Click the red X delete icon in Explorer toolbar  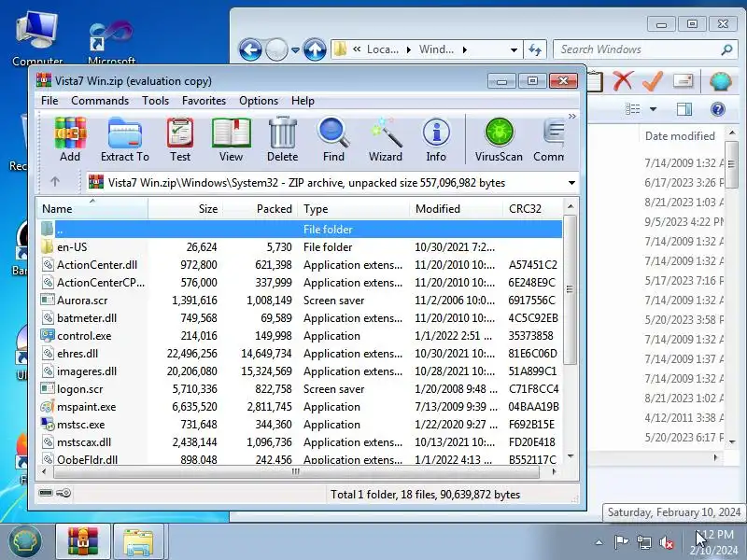click(x=623, y=81)
